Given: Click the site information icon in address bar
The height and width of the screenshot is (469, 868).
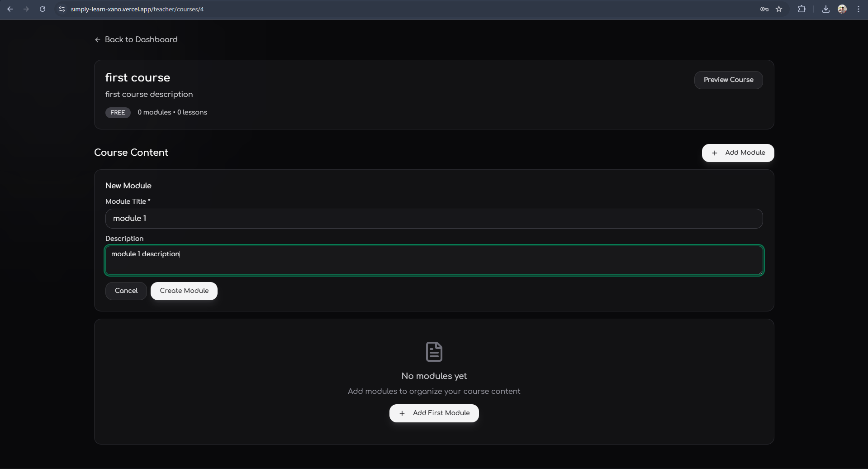Looking at the screenshot, I should pyautogui.click(x=62, y=9).
